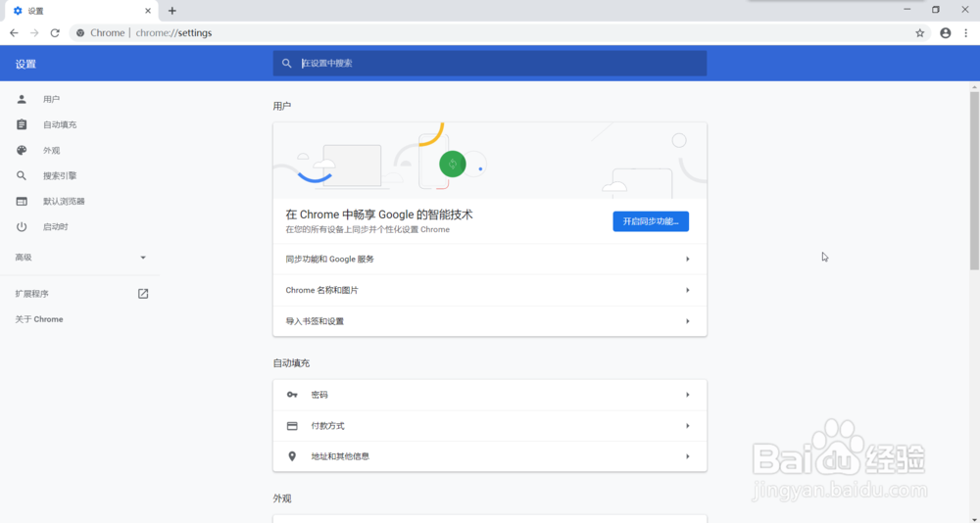This screenshot has height=523, width=980.
Task: Click 开启同步功能 button
Action: click(651, 221)
